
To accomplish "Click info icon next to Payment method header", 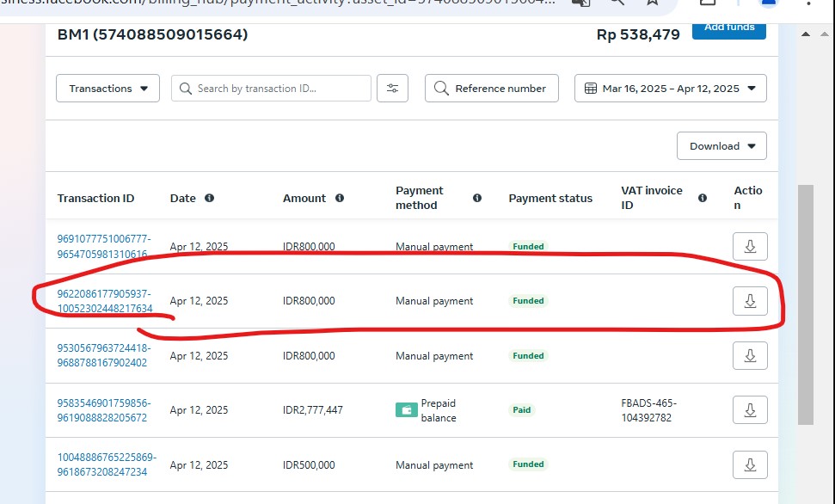I will (476, 198).
